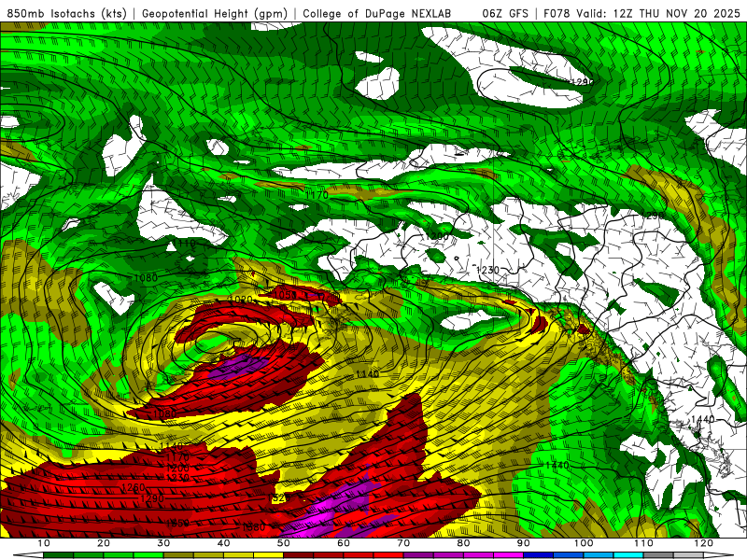The width and height of the screenshot is (747, 560).
Task: Click the 40 value on the color scale
Action: coord(223,543)
